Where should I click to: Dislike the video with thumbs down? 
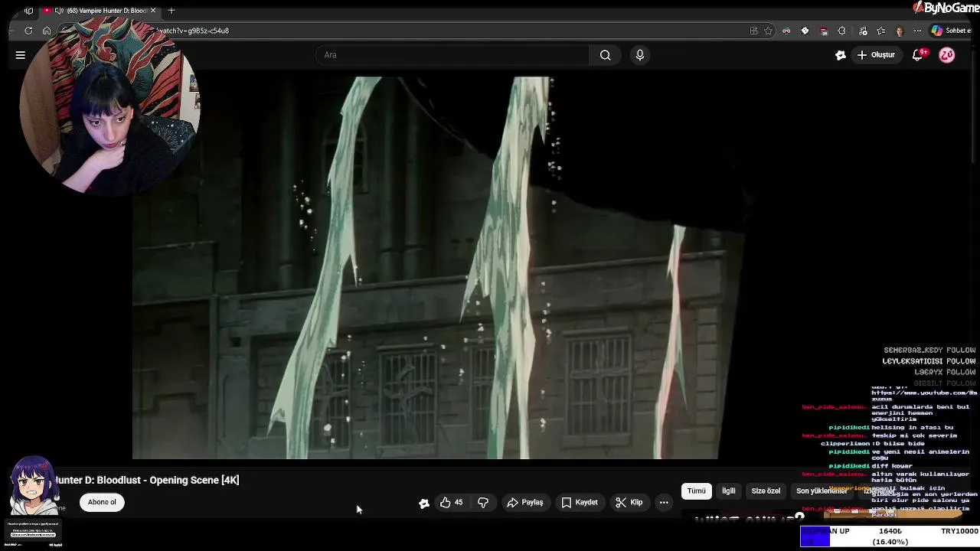point(483,502)
